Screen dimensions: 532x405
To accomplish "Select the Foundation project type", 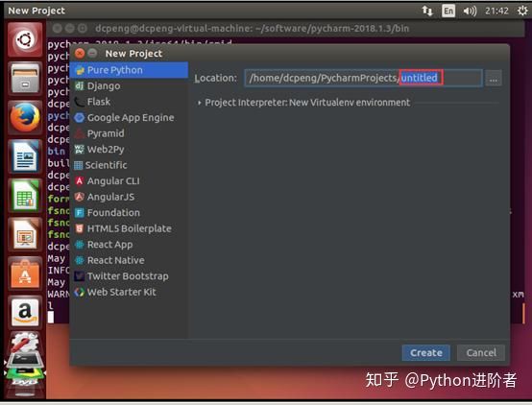I will coord(129,213).
